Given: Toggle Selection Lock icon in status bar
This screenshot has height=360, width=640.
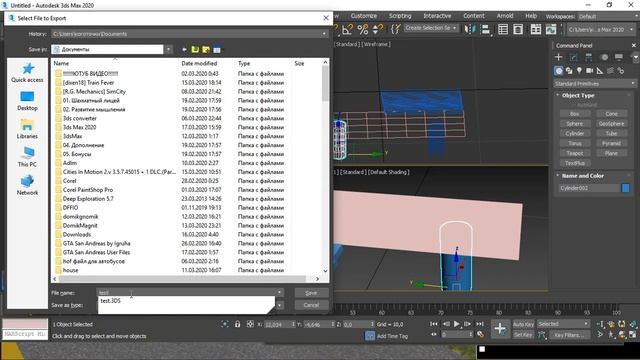Looking at the screenshot, I should (x=238, y=324).
